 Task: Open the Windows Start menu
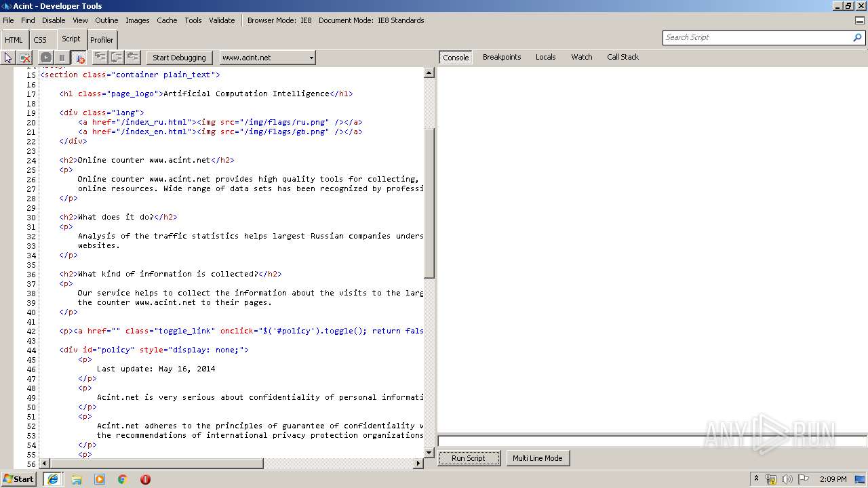click(x=18, y=479)
